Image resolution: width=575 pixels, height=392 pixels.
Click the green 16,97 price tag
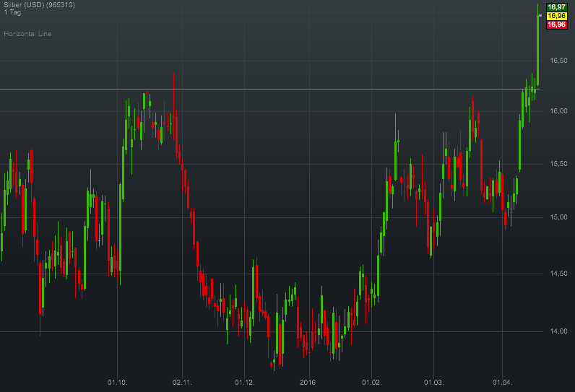pyautogui.click(x=557, y=7)
